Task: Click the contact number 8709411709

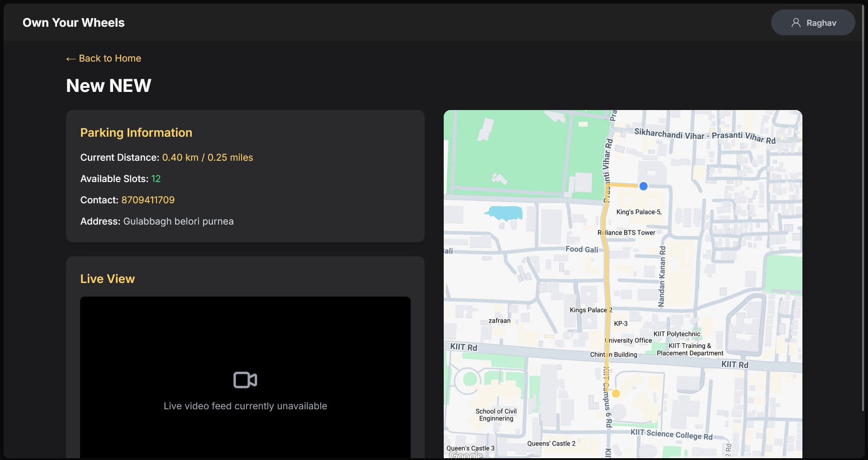Action: pyautogui.click(x=148, y=200)
